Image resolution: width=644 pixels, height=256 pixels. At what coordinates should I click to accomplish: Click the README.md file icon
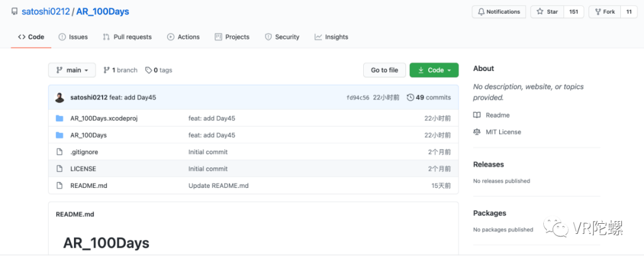(x=60, y=186)
